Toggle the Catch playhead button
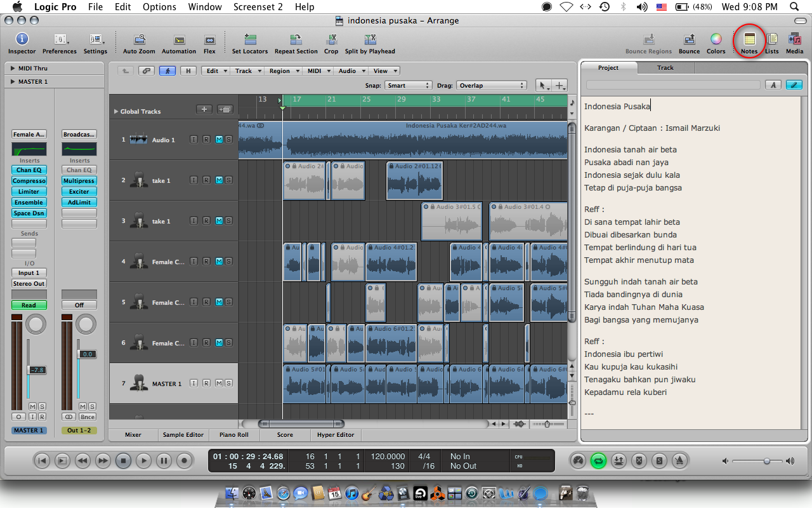Viewport: 812px width, 508px height. (x=167, y=70)
